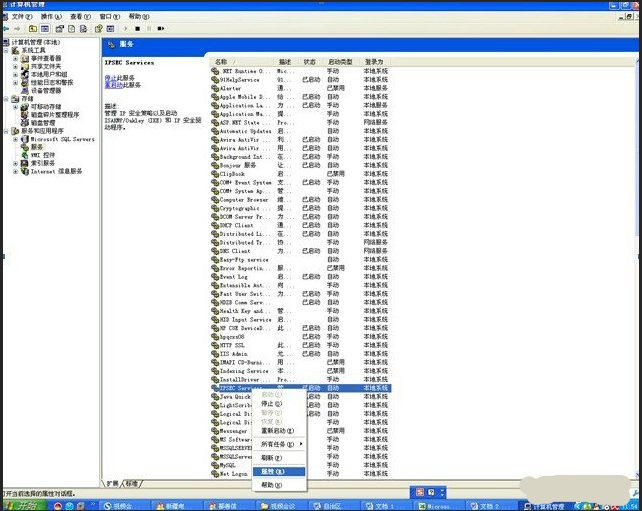The height and width of the screenshot is (511, 642).
Task: Select the Computer Browser service row
Action: click(x=301, y=200)
